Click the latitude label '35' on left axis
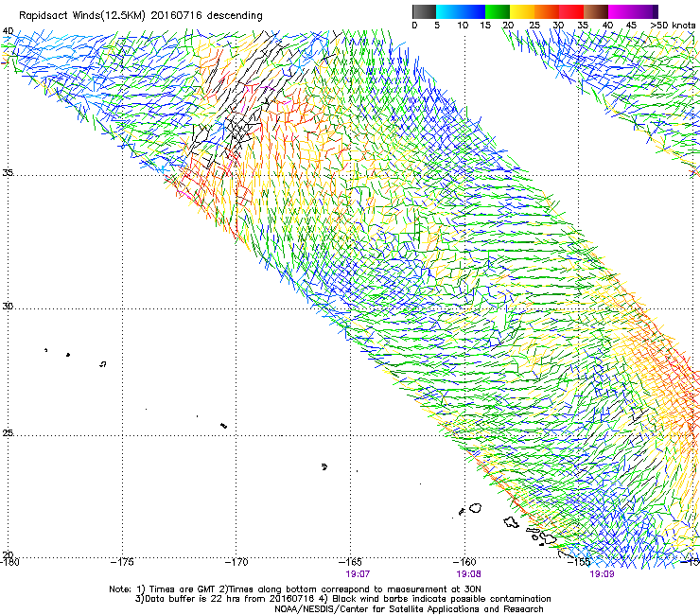 pos(8,172)
